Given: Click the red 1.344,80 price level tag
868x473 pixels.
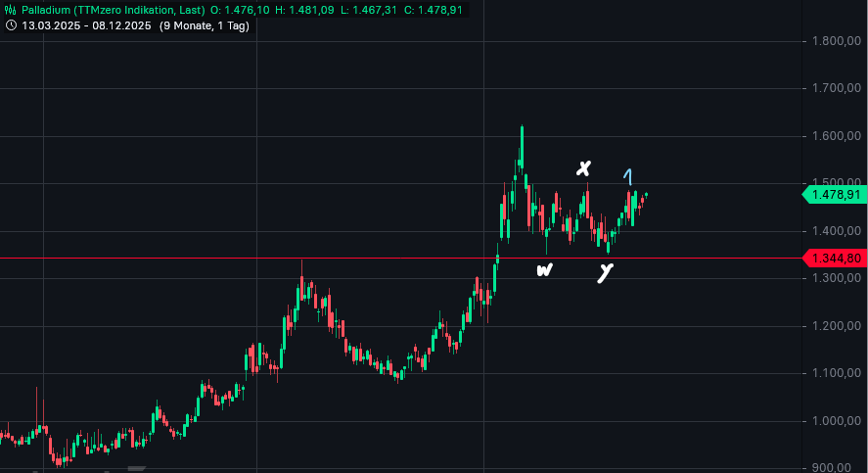Looking at the screenshot, I should 833,259.
